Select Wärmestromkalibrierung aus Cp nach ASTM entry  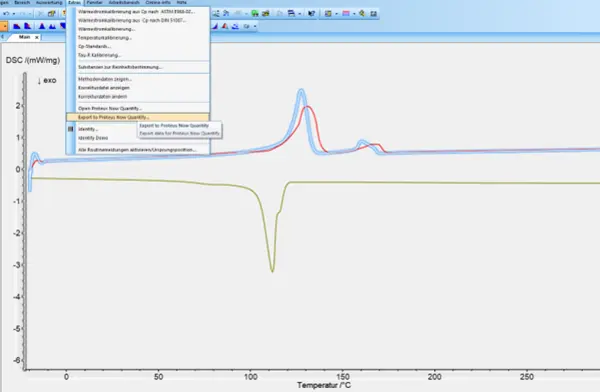point(138,11)
